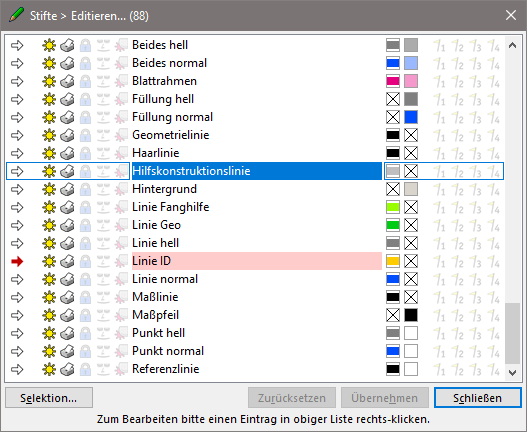The image size is (527, 432).
Task: Click the scrollbar up arrow
Action: 513,45
